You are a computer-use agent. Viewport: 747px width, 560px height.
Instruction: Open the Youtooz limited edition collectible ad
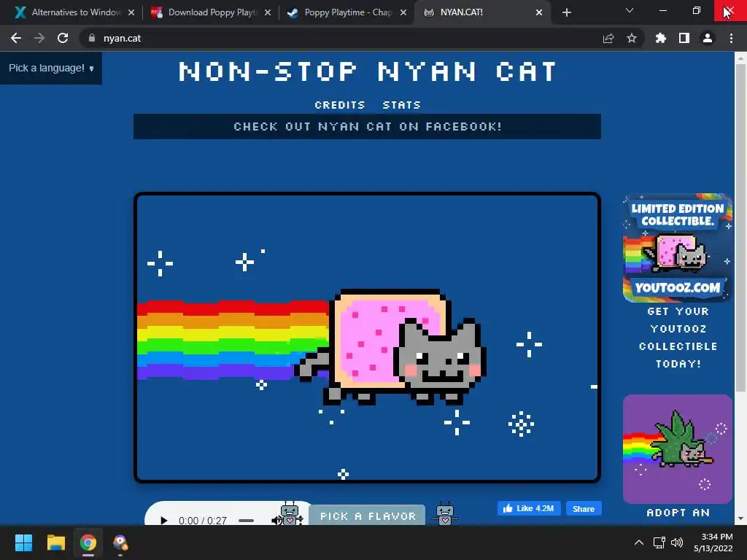[678, 248]
